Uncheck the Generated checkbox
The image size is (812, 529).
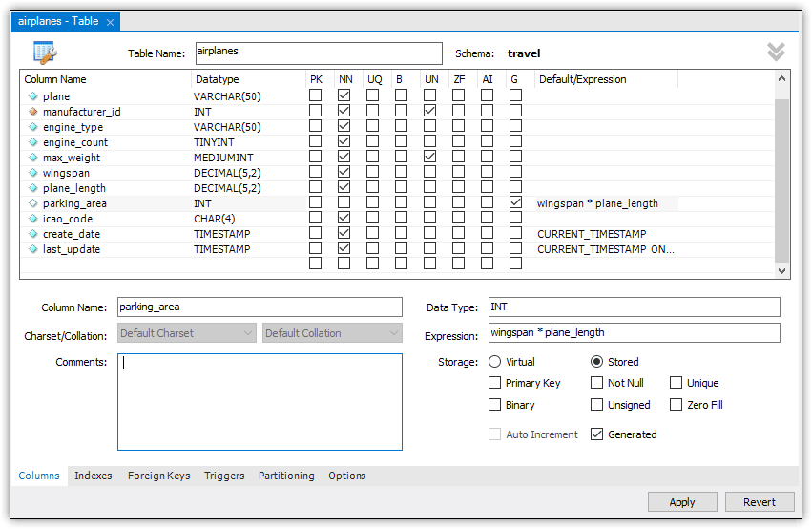tap(597, 434)
